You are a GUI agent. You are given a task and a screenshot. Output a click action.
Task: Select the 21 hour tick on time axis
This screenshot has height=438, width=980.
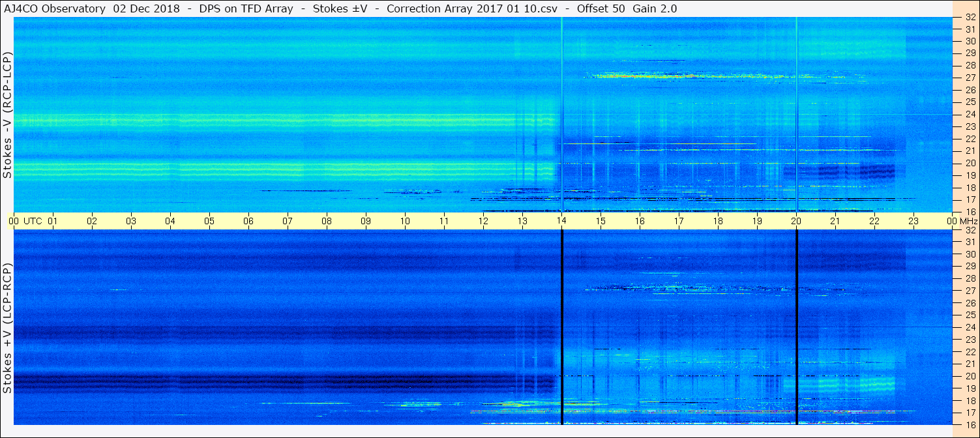click(x=835, y=221)
